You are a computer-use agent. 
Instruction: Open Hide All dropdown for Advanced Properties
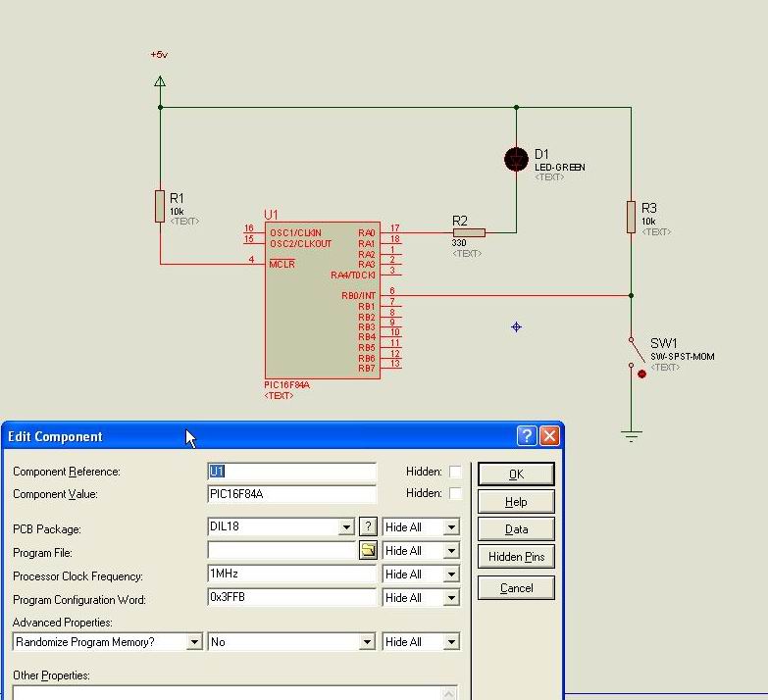coord(451,642)
